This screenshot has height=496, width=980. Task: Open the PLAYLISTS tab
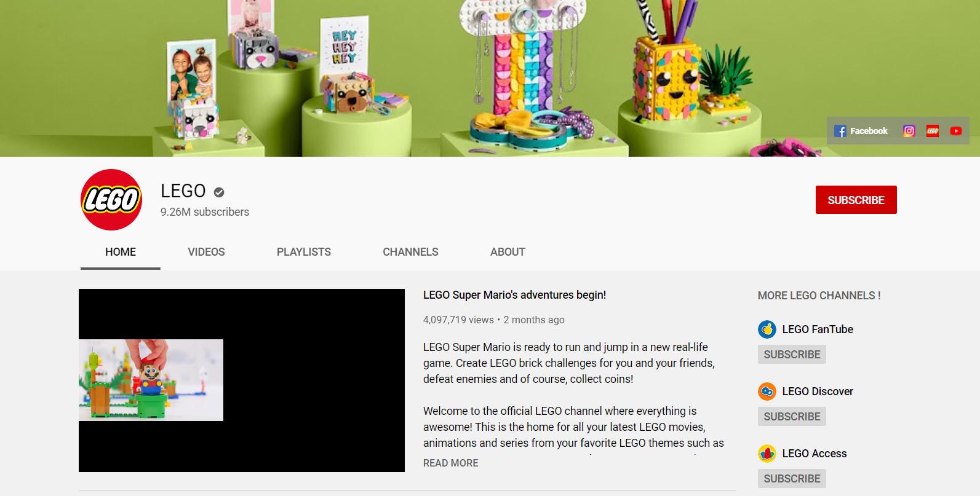pyautogui.click(x=304, y=252)
